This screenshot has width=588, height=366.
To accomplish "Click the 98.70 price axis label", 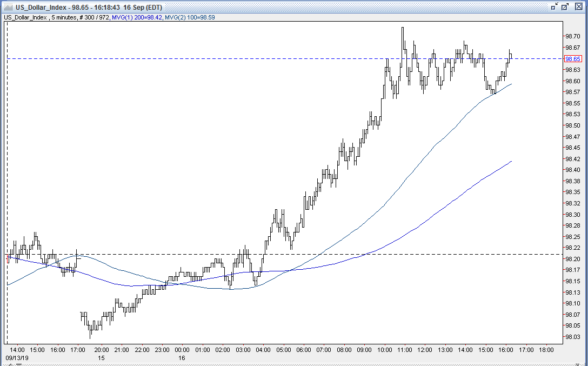I will pyautogui.click(x=573, y=36).
